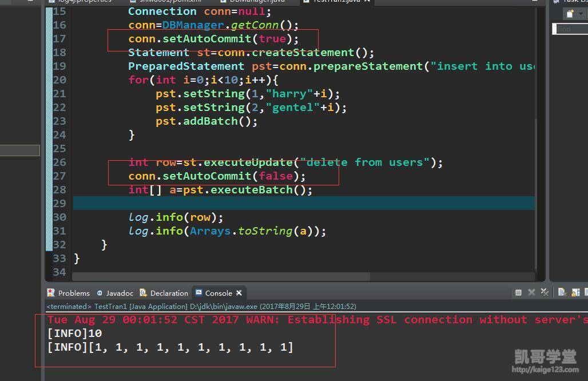The width and height of the screenshot is (588, 381).
Task: Click the [INFO][1, 1, 1...] console line
Action: pos(170,347)
